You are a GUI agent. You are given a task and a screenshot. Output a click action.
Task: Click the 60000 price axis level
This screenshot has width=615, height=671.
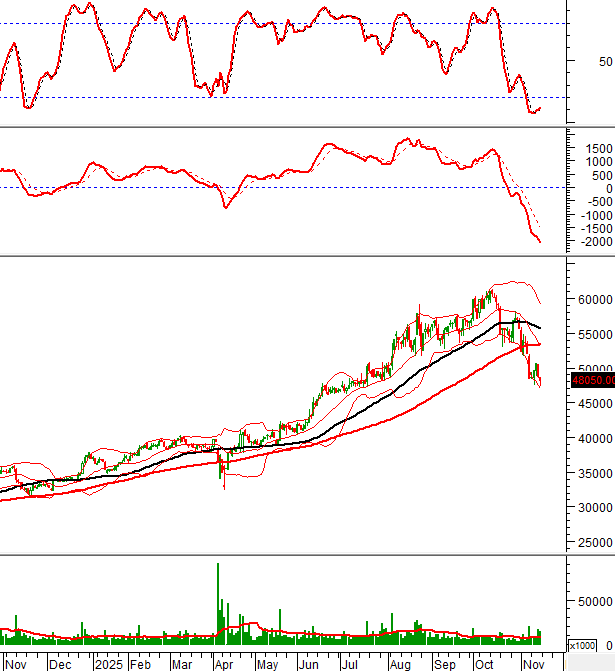pos(594,299)
